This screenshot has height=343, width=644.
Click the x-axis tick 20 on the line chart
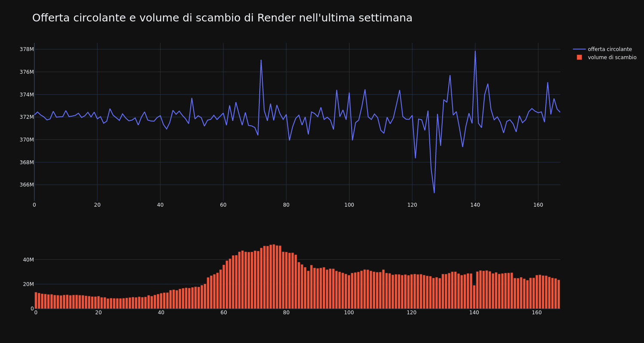(x=97, y=205)
